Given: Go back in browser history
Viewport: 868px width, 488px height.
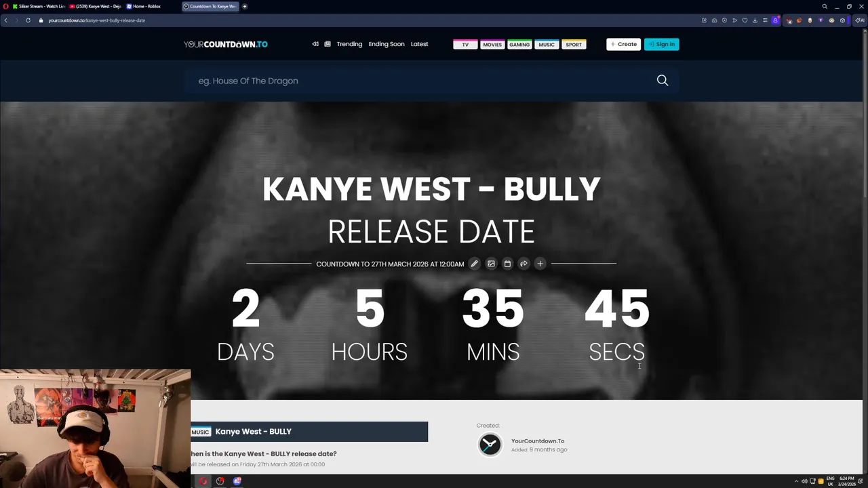Looking at the screenshot, I should [x=5, y=20].
